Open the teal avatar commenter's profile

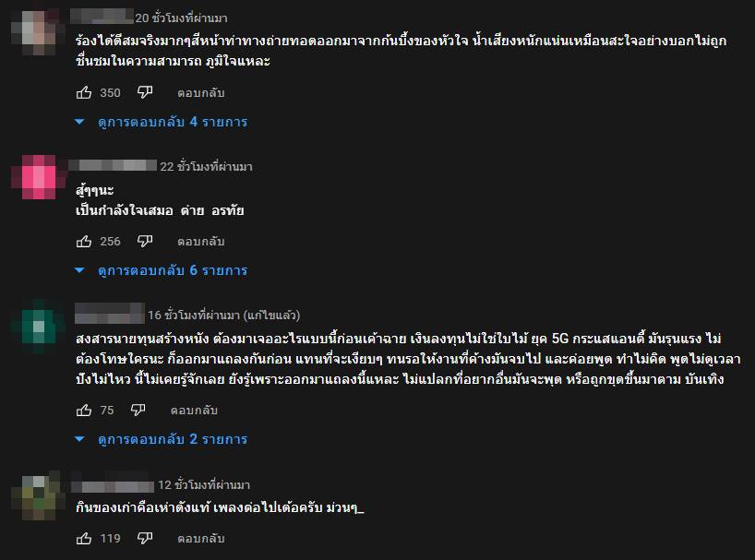[x=37, y=327]
